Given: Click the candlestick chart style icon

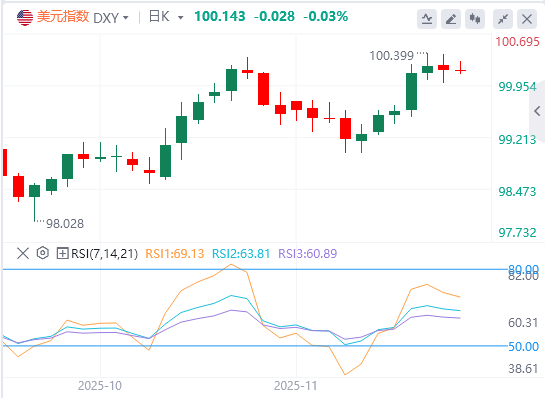Looking at the screenshot, I should click(x=475, y=19).
